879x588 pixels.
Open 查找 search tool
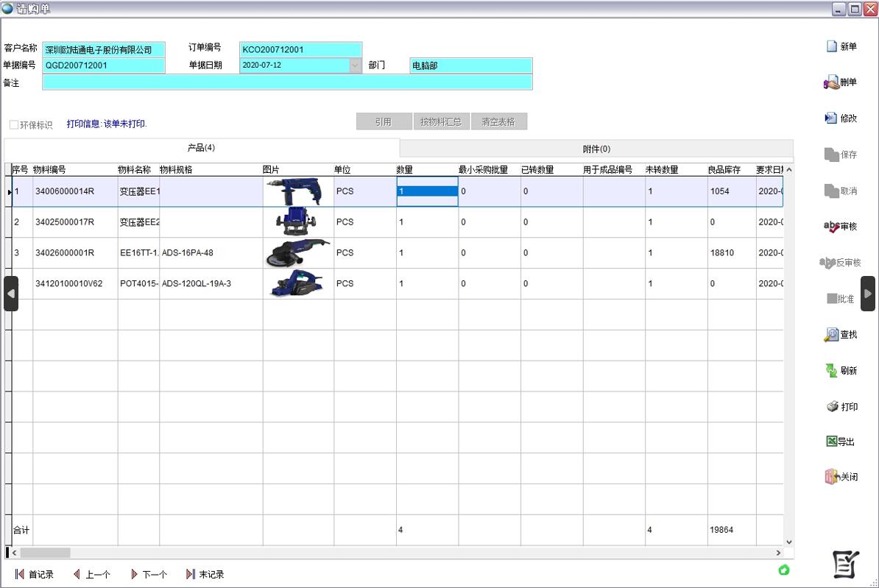point(831,335)
